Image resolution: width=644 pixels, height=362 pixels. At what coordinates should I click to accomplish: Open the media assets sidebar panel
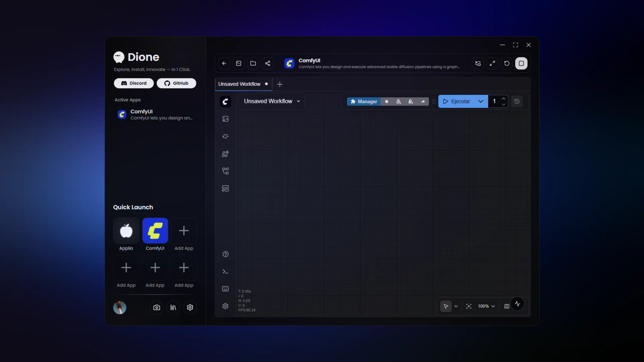(225, 119)
